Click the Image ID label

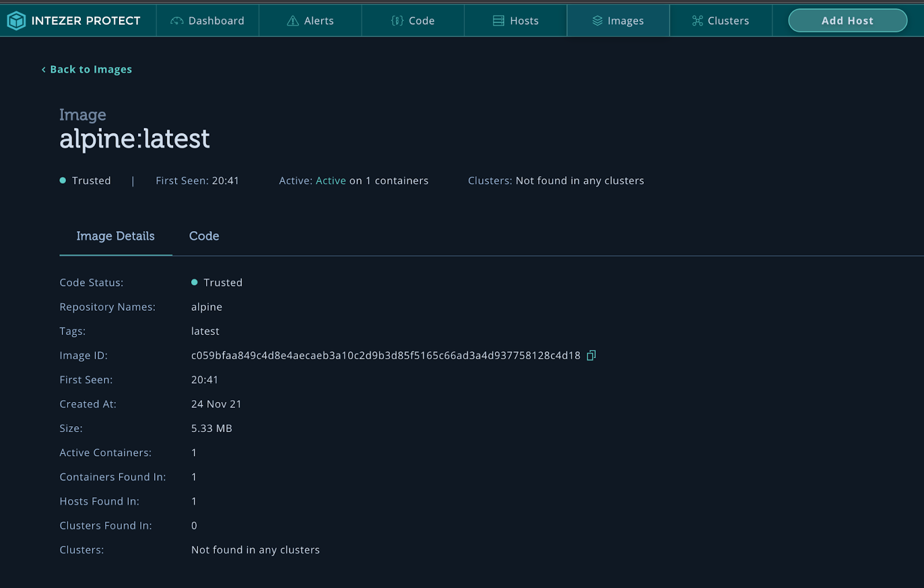(84, 356)
